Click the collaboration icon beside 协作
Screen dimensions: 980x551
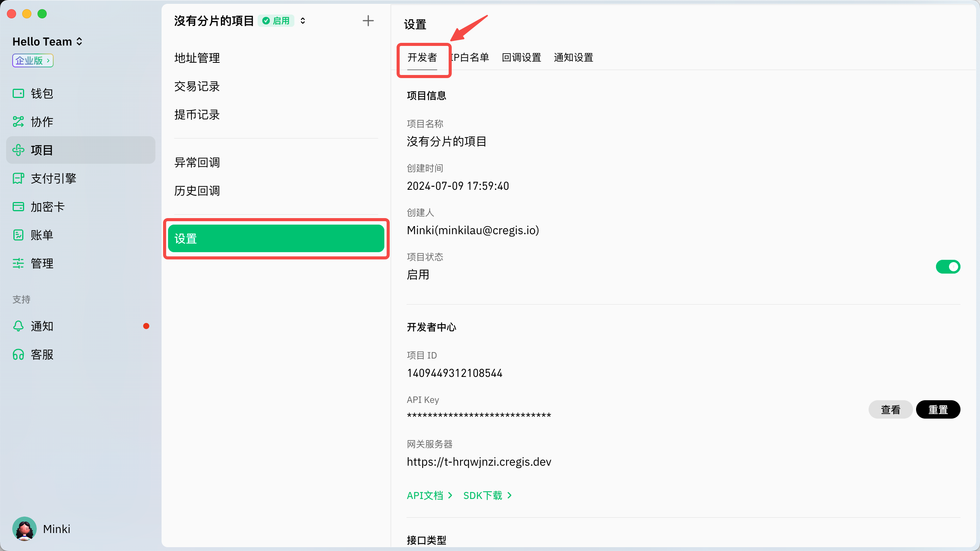tap(18, 122)
